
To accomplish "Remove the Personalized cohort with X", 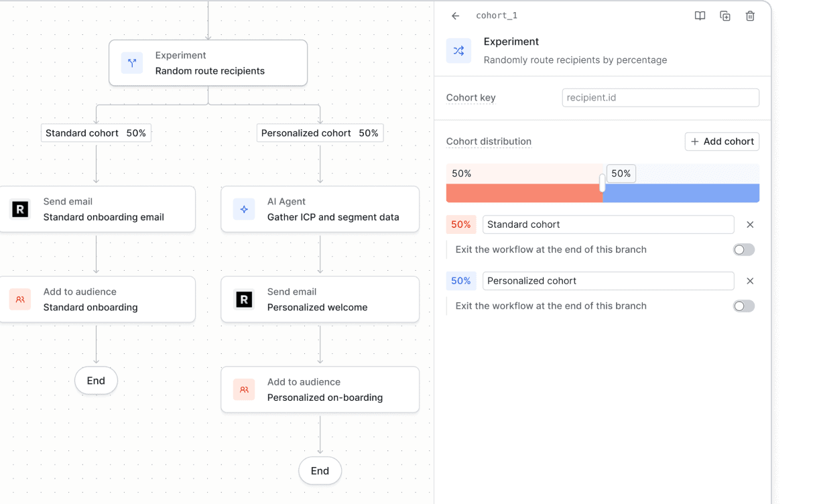I will tap(750, 281).
